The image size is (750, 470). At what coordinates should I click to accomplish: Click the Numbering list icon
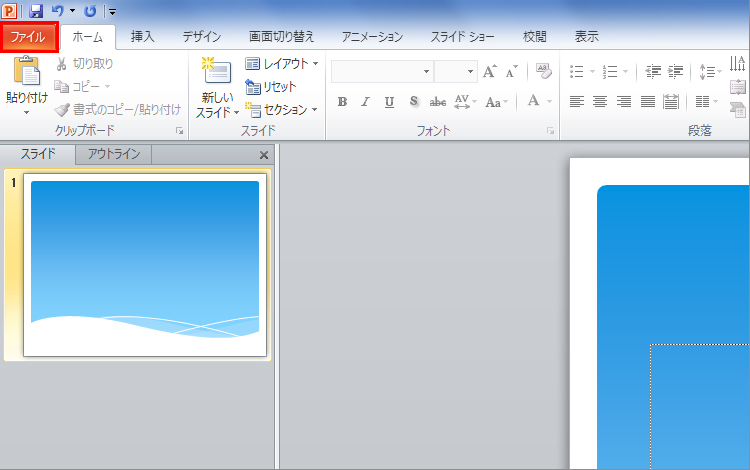610,72
